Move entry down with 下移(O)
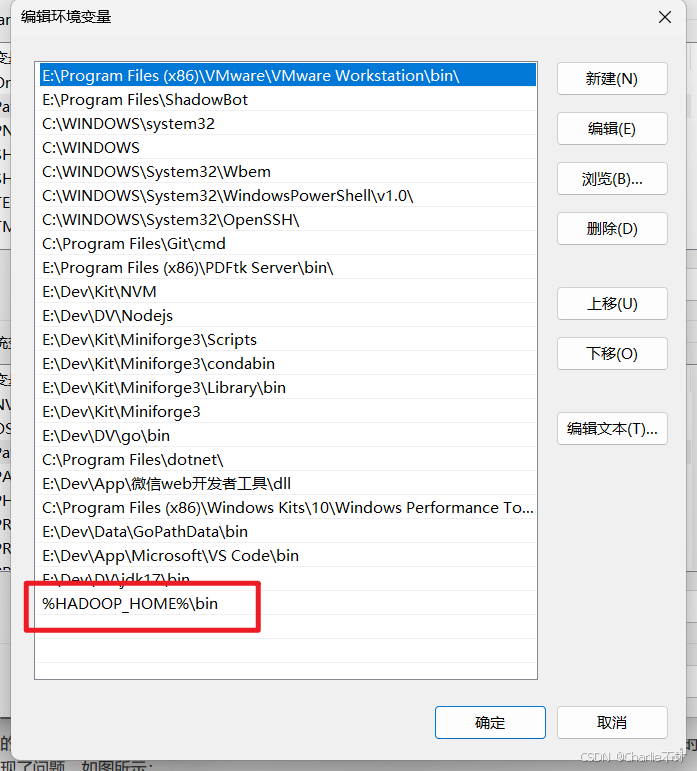Viewport: 697px width, 771px height. [612, 354]
